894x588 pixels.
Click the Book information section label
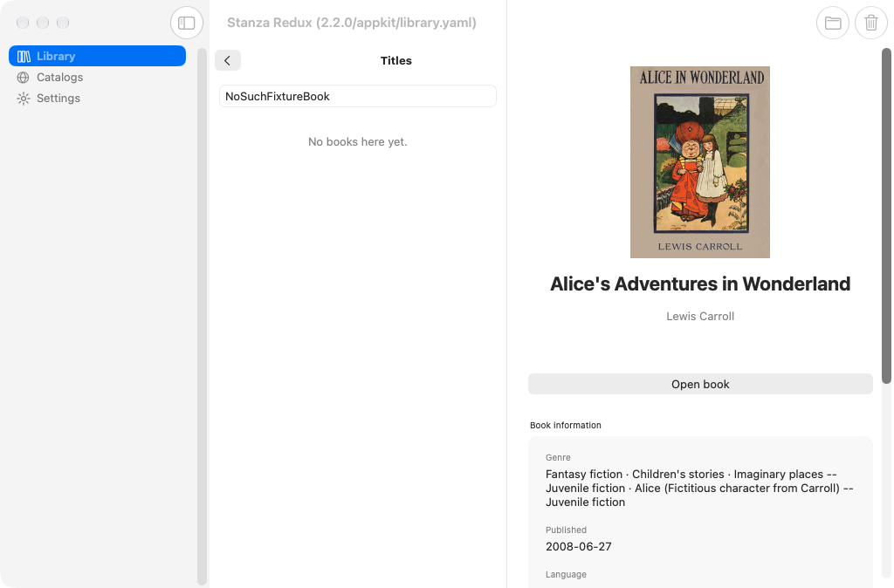click(565, 425)
